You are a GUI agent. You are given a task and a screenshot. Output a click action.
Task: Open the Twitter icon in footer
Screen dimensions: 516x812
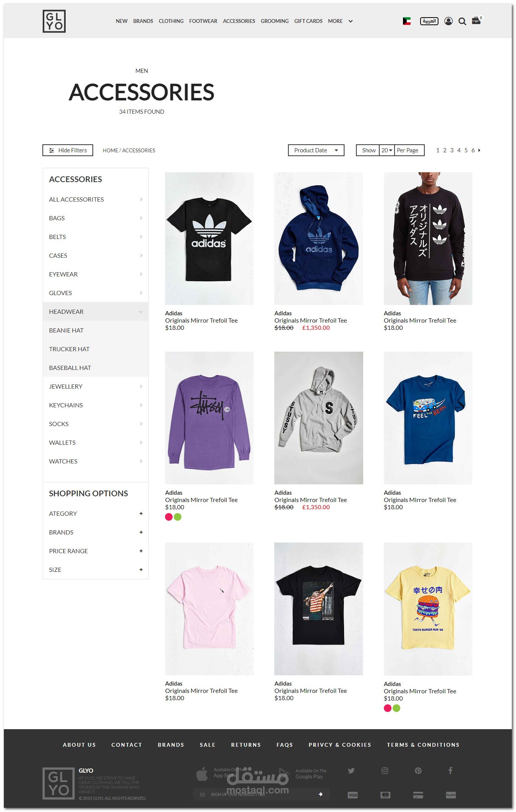351,770
